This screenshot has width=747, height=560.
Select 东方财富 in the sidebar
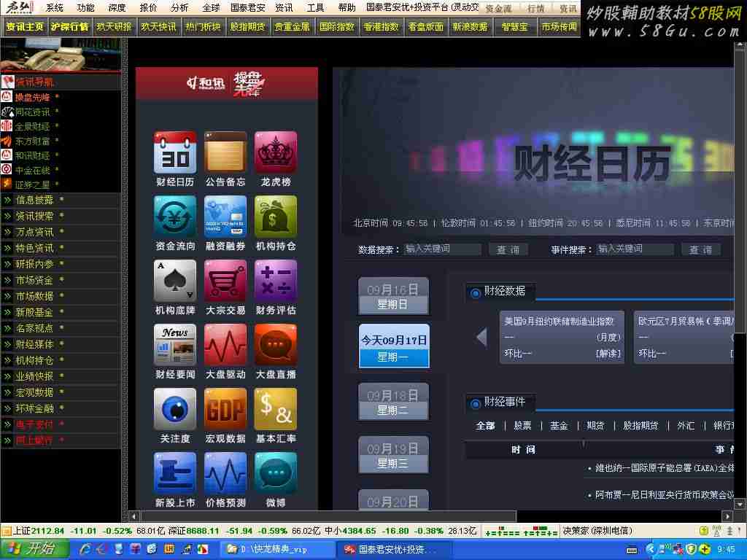32,141
